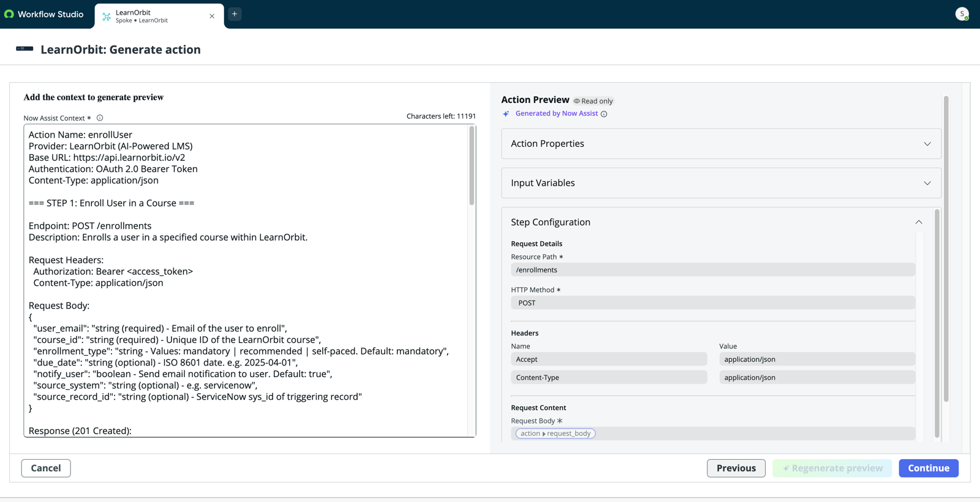Show info for Generated by Now Assist
The image size is (980, 502).
604,114
